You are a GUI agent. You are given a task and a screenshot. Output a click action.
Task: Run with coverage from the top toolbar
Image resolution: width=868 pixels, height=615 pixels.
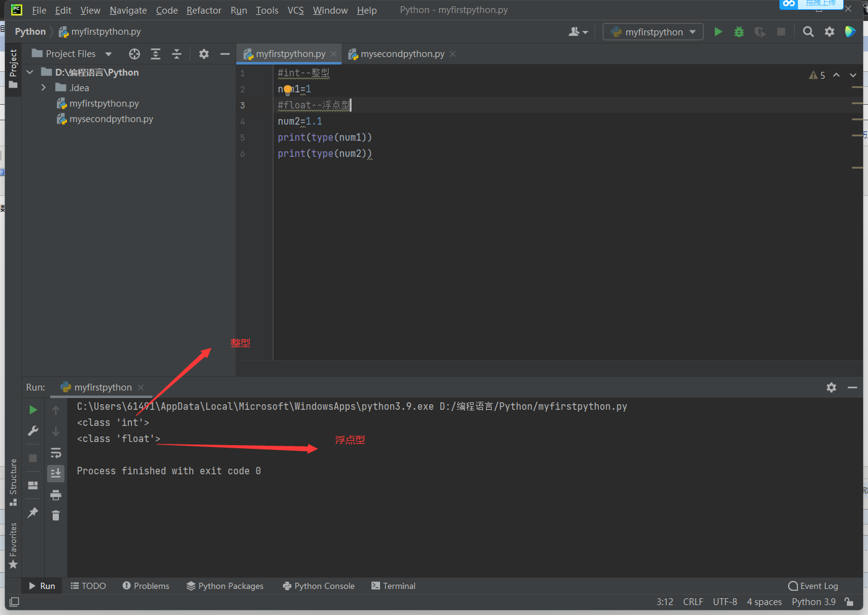(x=760, y=32)
